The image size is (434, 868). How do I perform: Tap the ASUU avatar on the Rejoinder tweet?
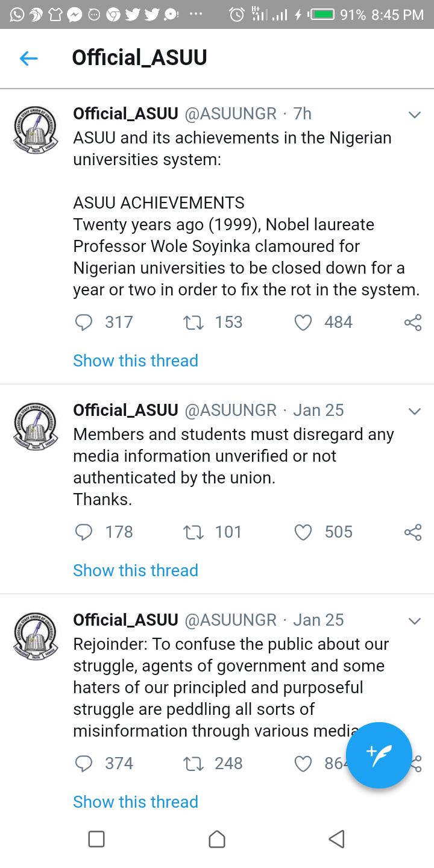point(36,636)
